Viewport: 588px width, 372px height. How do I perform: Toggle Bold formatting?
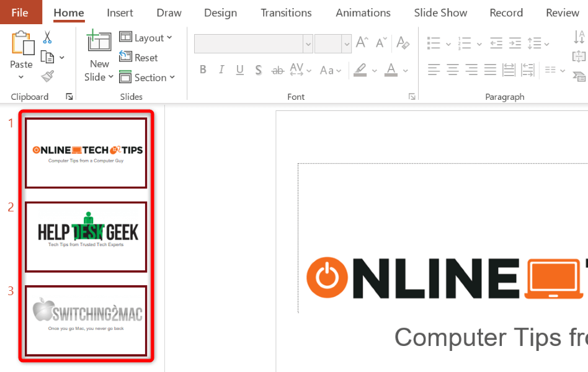pos(203,69)
